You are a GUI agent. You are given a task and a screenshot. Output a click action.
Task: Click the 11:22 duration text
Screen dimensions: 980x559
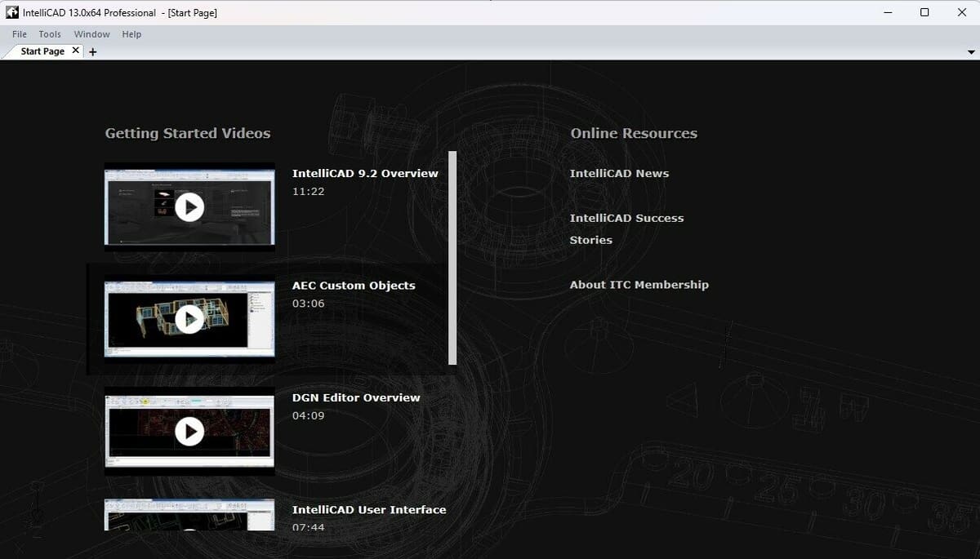point(309,191)
